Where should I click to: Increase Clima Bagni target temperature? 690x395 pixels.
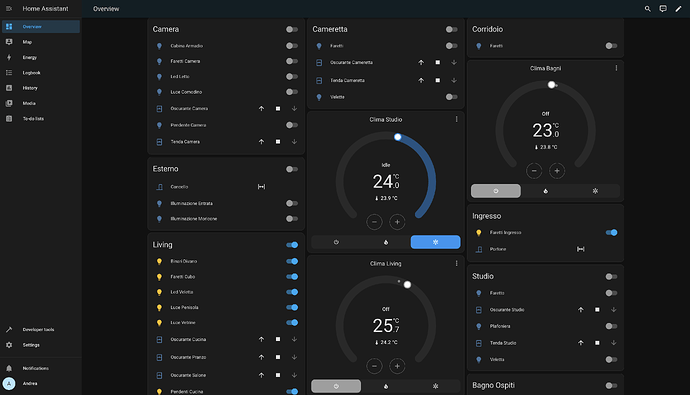tap(557, 171)
